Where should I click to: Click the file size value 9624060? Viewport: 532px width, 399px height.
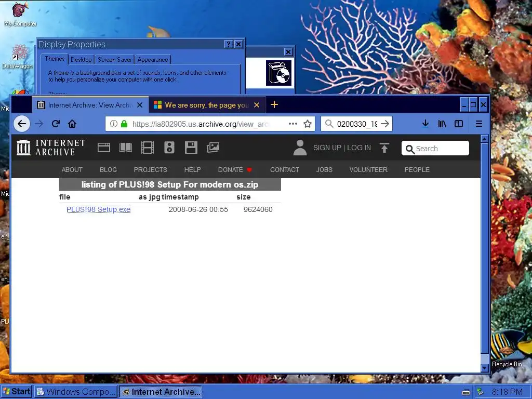(258, 209)
